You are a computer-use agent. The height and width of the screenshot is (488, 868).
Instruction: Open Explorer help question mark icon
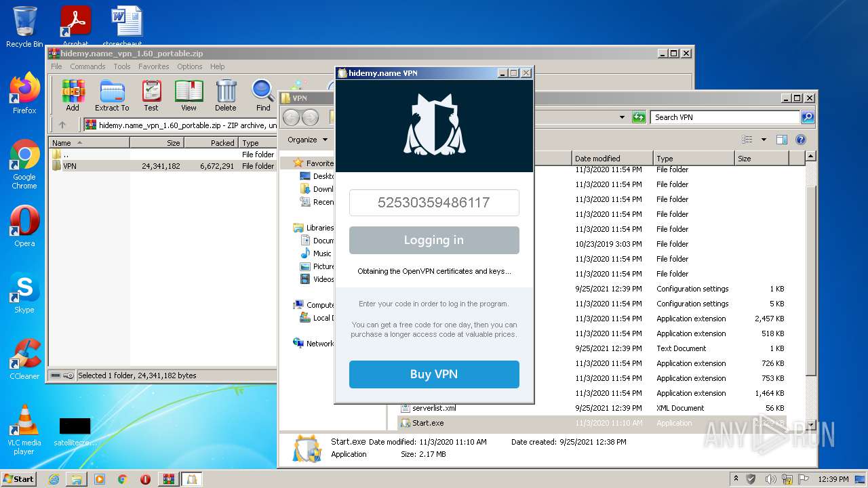click(801, 140)
